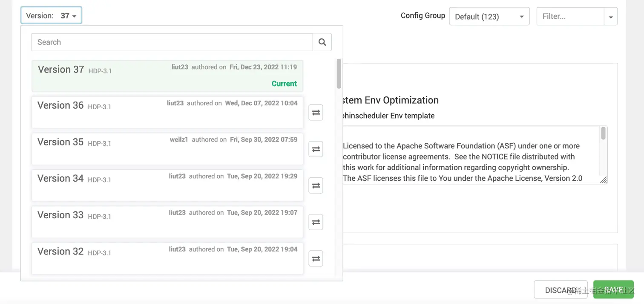The height and width of the screenshot is (304, 644).
Task: Click the version Search input field
Action: (x=172, y=42)
